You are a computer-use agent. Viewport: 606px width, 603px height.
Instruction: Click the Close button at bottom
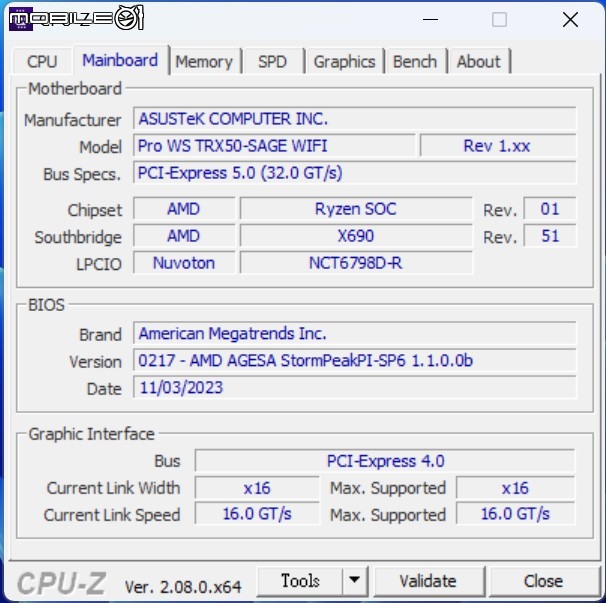(543, 581)
